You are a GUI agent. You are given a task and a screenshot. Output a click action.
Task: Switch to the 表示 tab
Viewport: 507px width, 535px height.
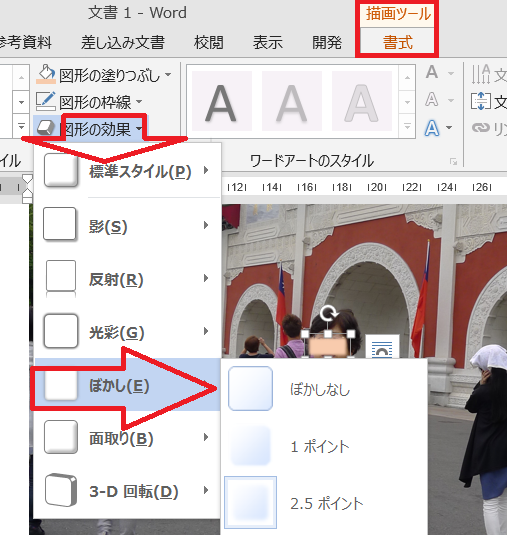tap(268, 43)
